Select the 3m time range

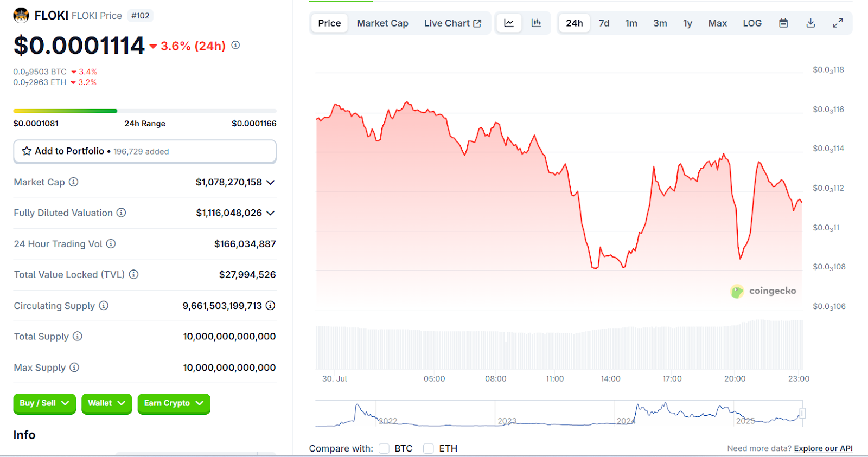pyautogui.click(x=660, y=23)
